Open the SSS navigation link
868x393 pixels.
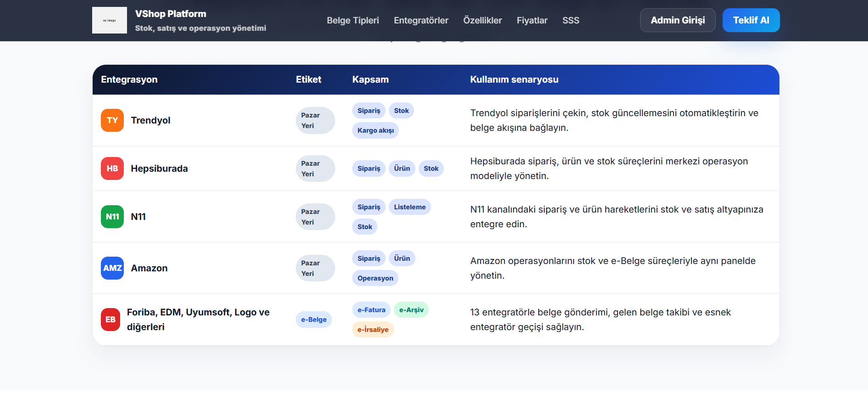pyautogui.click(x=571, y=20)
